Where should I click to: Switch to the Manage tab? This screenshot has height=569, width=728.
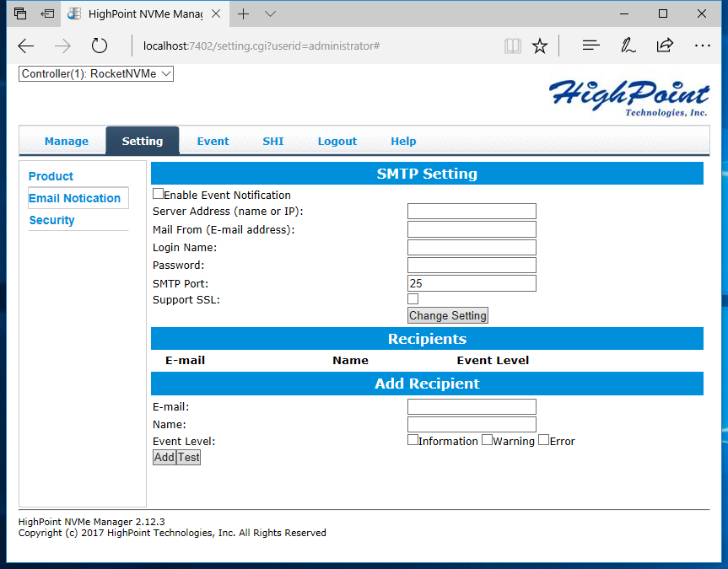tap(67, 141)
